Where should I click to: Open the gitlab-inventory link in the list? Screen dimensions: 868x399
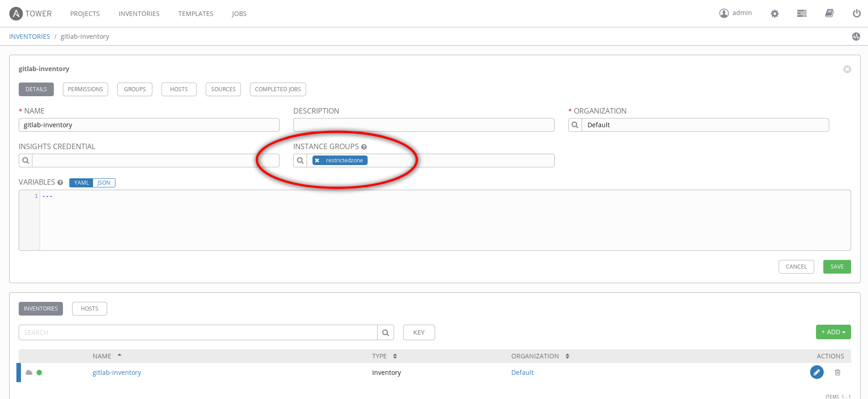(x=117, y=373)
